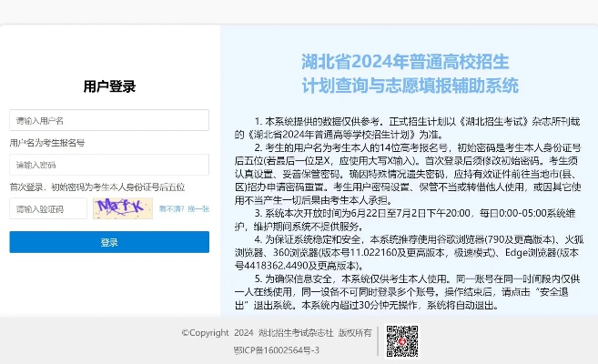Click notice item 4 about recommended browsers
Image resolution: width=598 pixels, height=364 pixels.
click(409, 252)
